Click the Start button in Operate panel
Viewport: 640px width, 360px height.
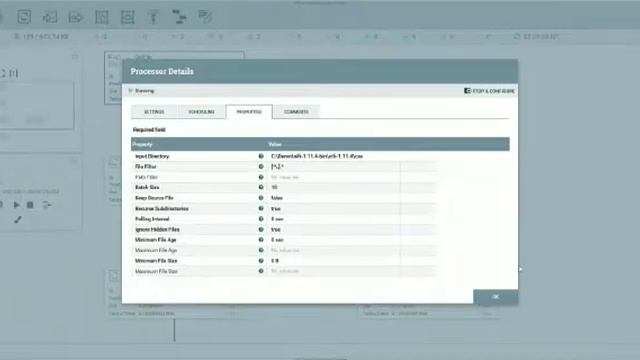(16, 205)
